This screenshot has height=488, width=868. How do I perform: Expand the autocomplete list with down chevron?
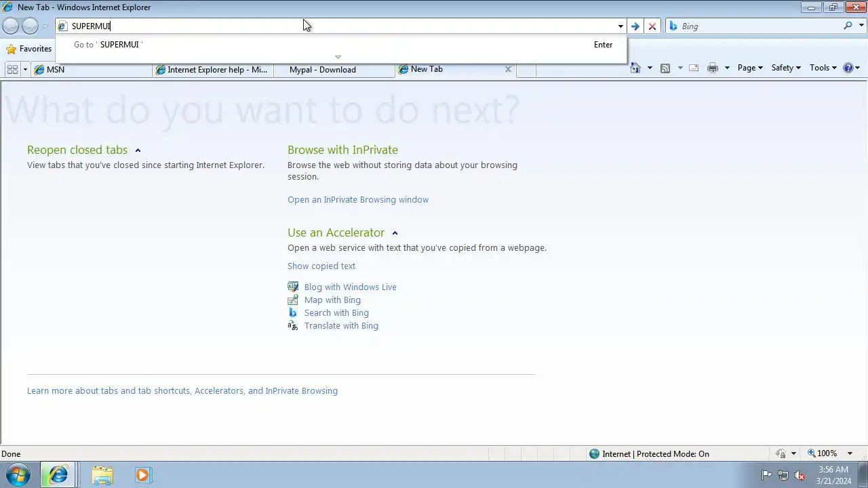point(338,57)
